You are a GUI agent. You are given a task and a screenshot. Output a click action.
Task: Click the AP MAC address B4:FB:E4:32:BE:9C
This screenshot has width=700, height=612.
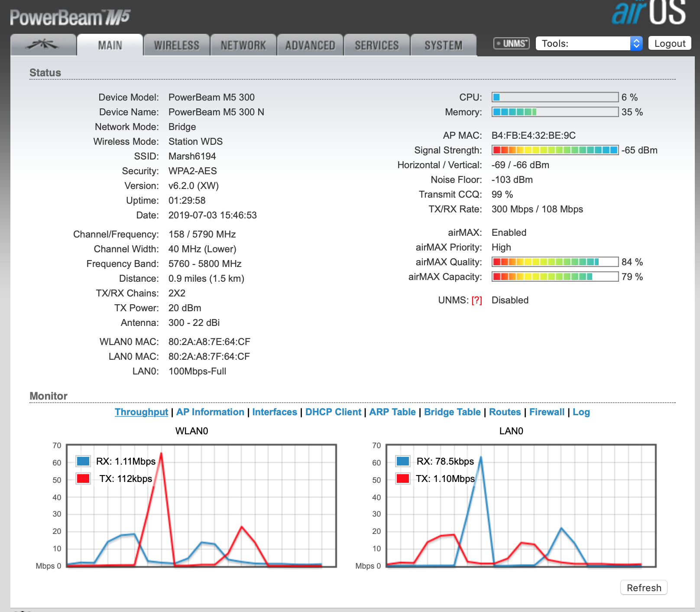(534, 136)
